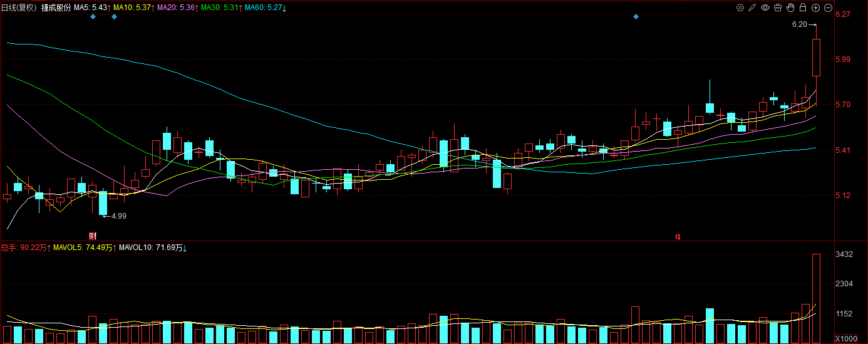Click the 6.20 high price label

(x=799, y=24)
